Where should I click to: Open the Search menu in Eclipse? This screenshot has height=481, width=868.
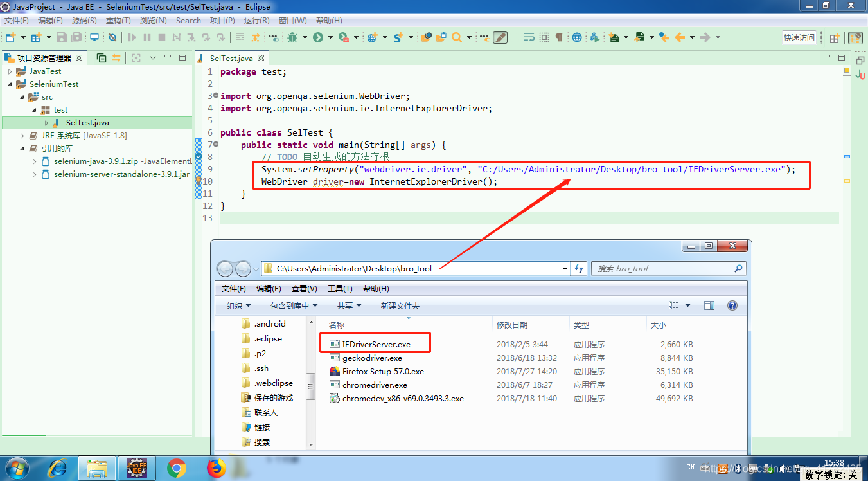[188, 21]
